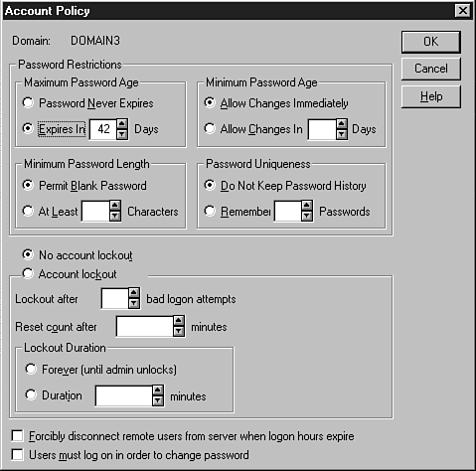Click down arrow for At Least characters

coord(115,216)
